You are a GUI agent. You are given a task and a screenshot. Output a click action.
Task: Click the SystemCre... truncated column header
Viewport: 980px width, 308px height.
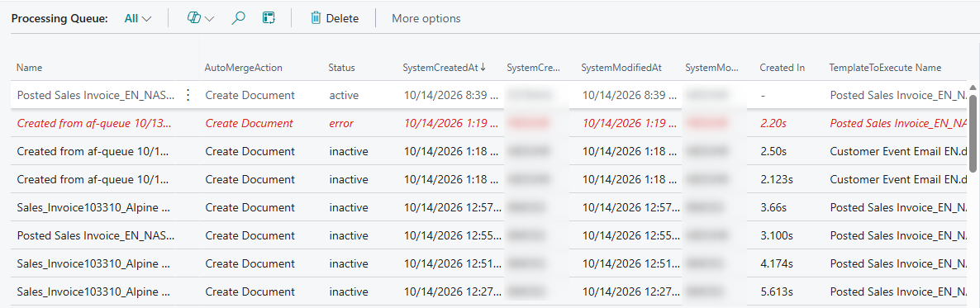[x=534, y=68]
